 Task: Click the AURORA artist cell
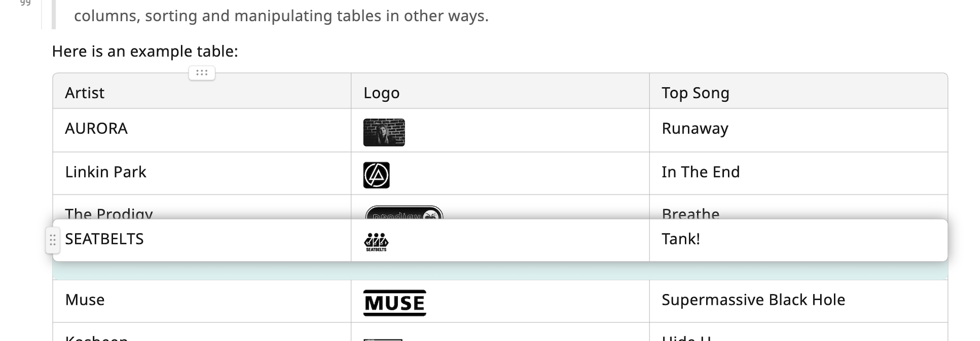click(202, 130)
